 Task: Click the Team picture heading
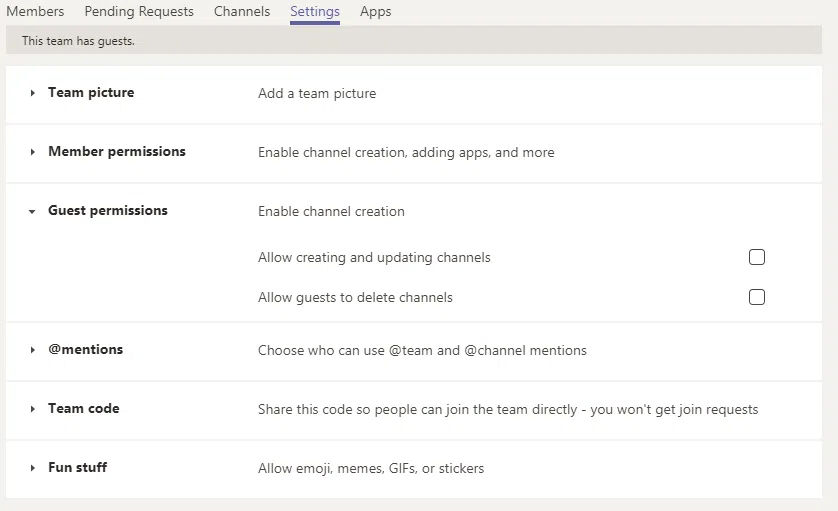(91, 93)
